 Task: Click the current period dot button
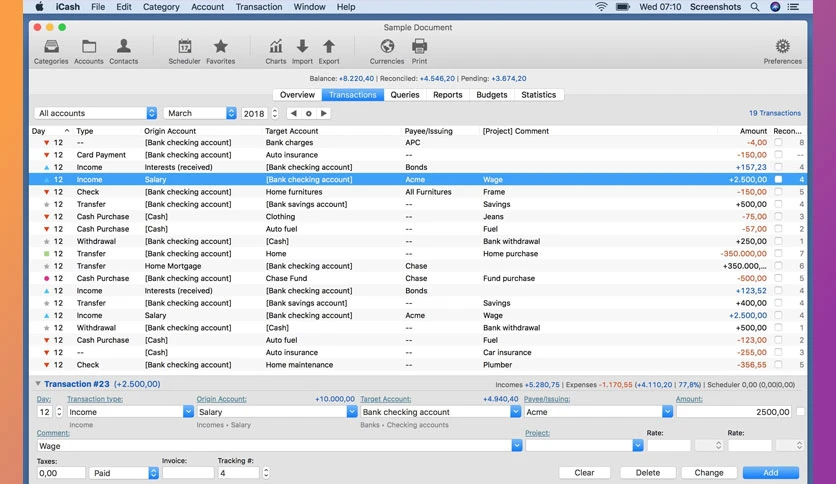pos(309,114)
